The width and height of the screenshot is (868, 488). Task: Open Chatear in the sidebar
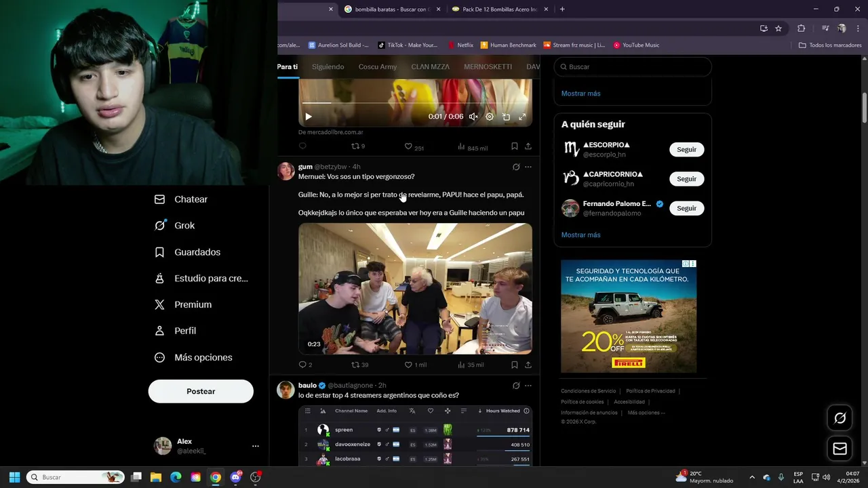click(x=181, y=199)
